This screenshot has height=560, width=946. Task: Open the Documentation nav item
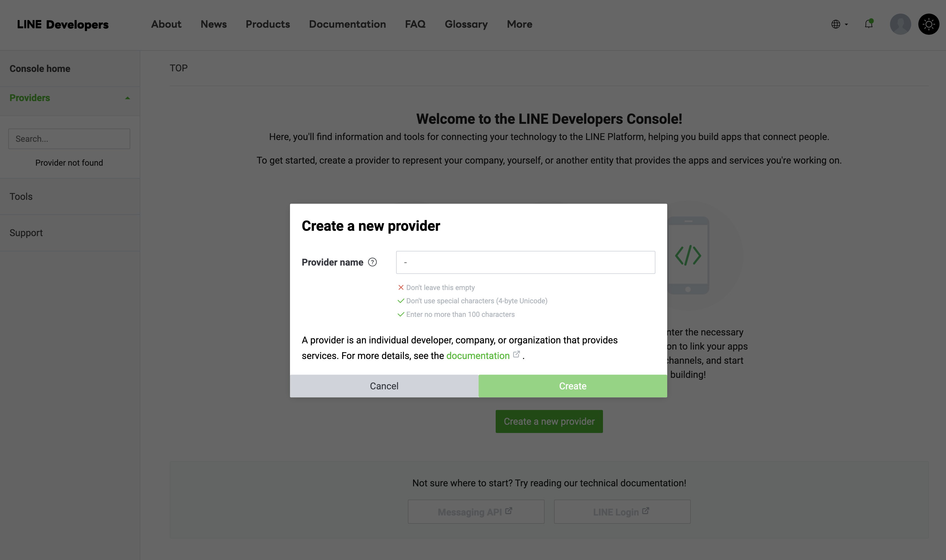(x=347, y=24)
